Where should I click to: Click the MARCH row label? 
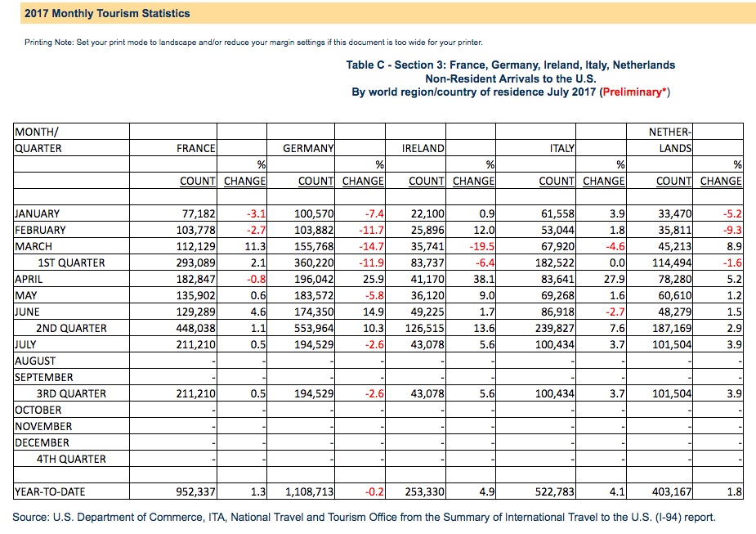34,246
